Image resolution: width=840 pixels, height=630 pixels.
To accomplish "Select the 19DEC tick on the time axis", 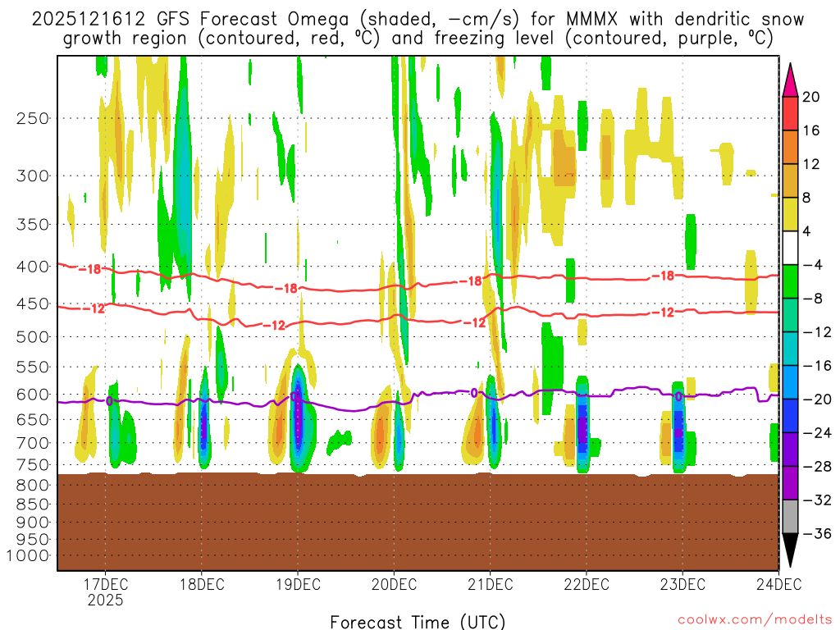I will pyautogui.click(x=298, y=584).
